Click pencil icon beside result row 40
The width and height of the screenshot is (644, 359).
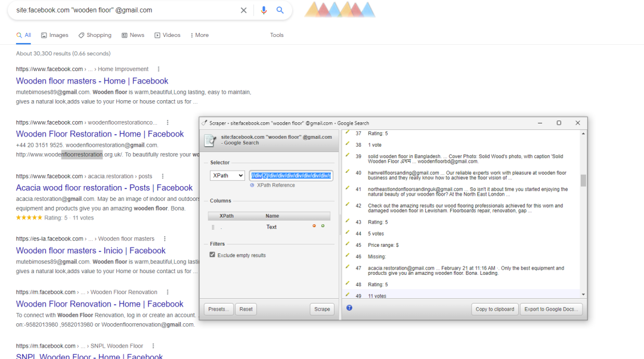pyautogui.click(x=347, y=172)
